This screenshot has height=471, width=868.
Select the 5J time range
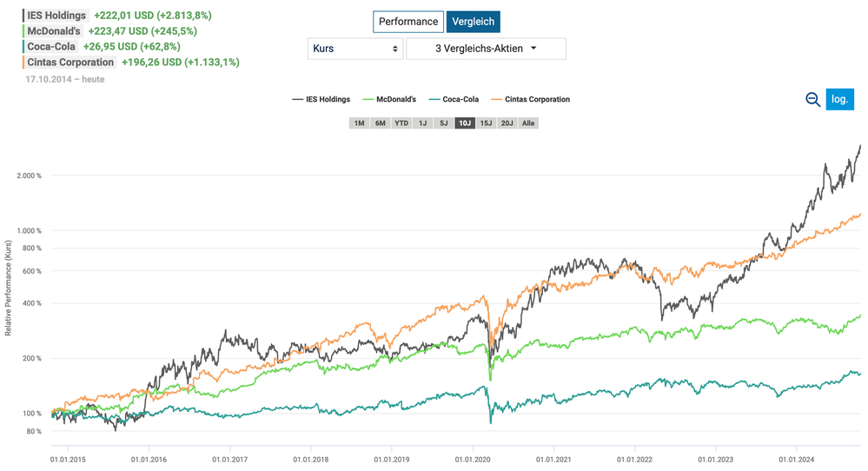(x=443, y=123)
